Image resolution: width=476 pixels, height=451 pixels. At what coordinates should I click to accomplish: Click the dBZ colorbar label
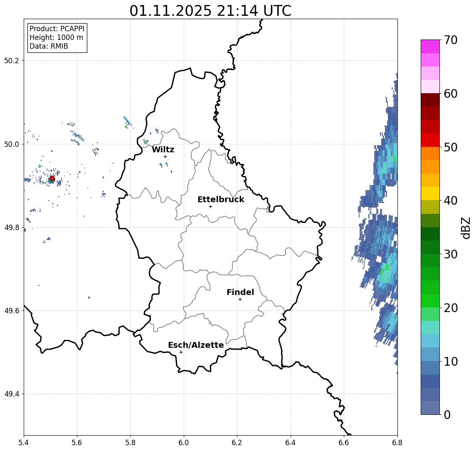tap(465, 228)
